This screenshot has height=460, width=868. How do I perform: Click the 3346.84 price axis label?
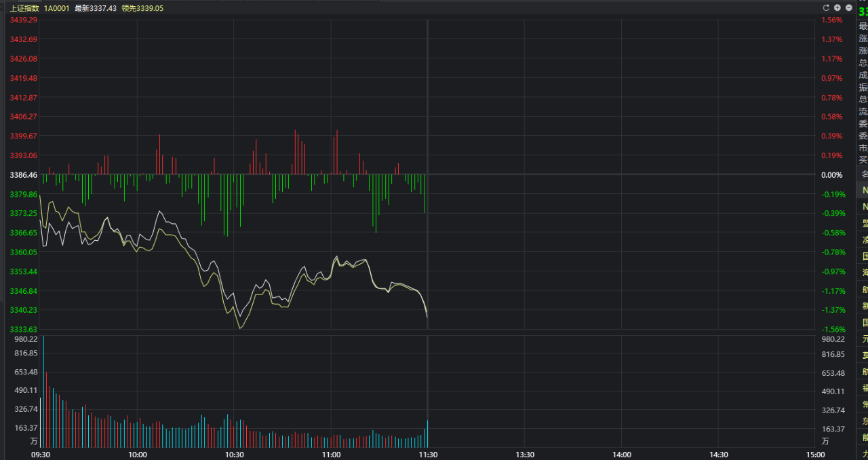point(24,290)
